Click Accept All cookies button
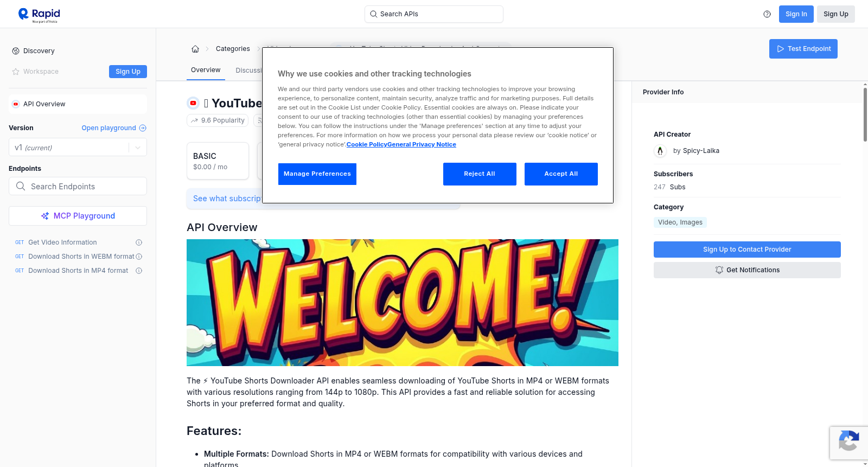This screenshot has height=467, width=868. [561, 174]
